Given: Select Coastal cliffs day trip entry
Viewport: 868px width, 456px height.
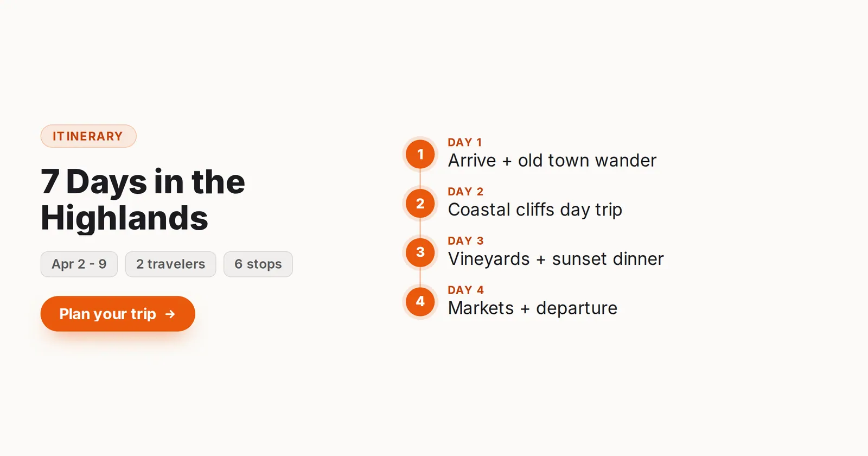Looking at the screenshot, I should [x=535, y=210].
